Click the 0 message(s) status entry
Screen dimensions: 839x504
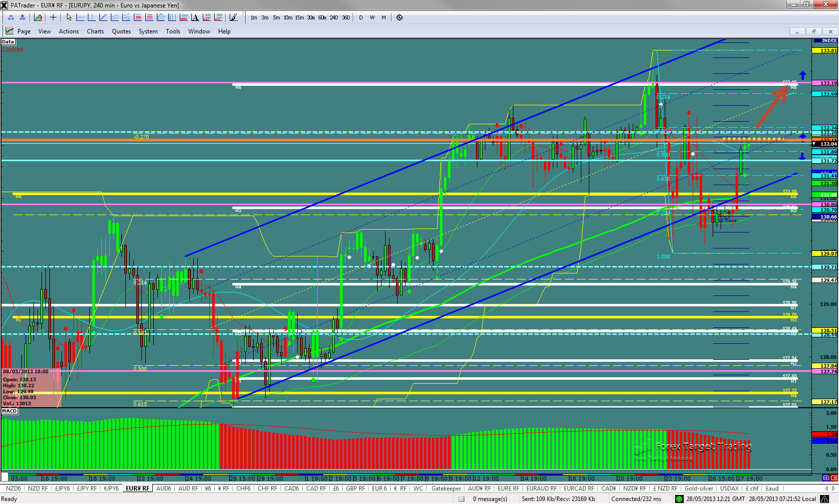490,499
